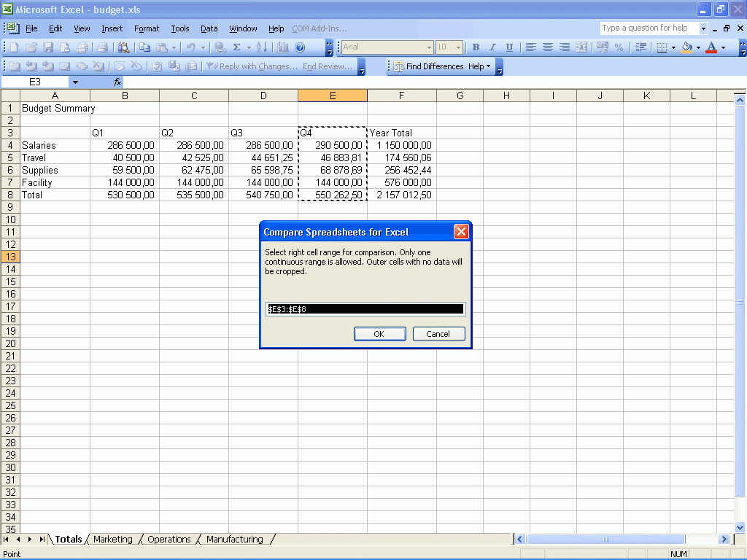Image resolution: width=747 pixels, height=560 pixels.
Task: Click the cell range input showing $E$3:$E$8
Action: point(365,308)
